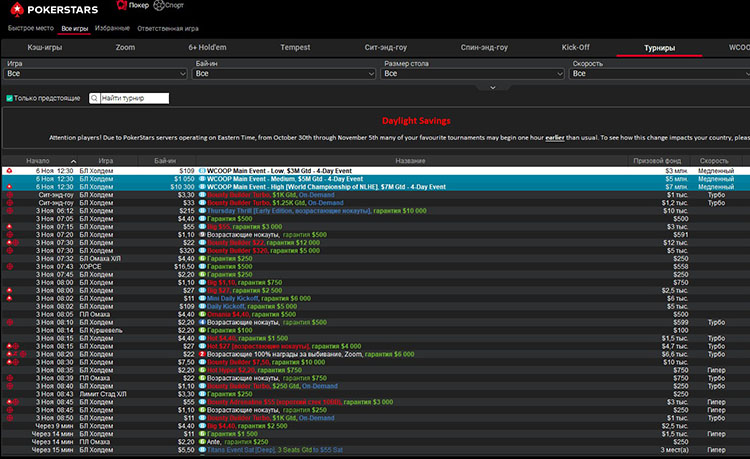Viewport: 750px width, 459px height.
Task: Open the Ответственная игра link
Action: coord(168,29)
